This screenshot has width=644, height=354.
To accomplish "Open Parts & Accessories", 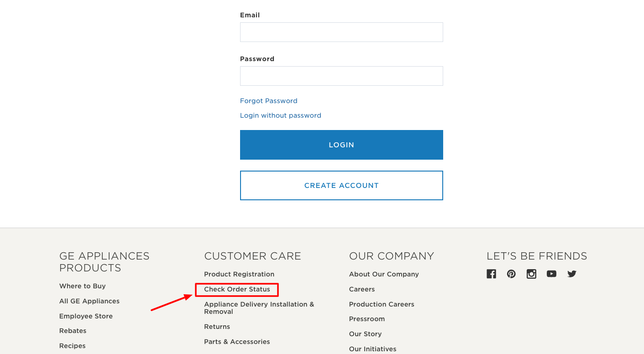I will 237,341.
